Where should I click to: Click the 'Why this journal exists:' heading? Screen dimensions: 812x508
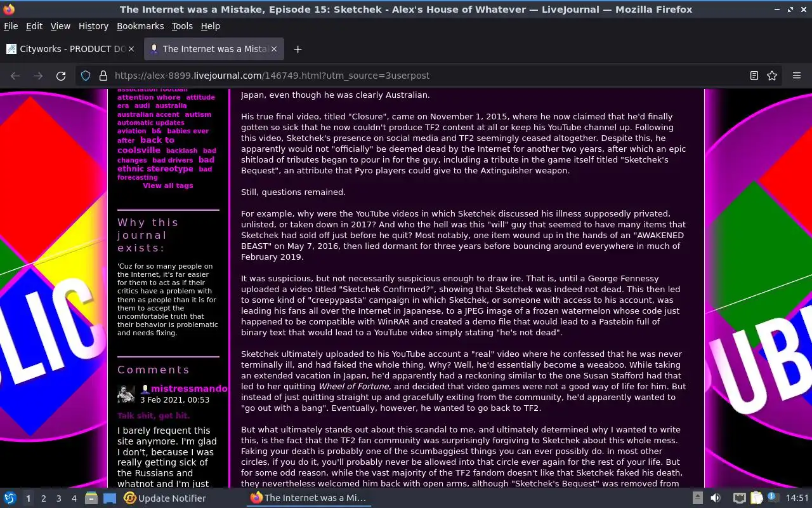click(x=148, y=235)
